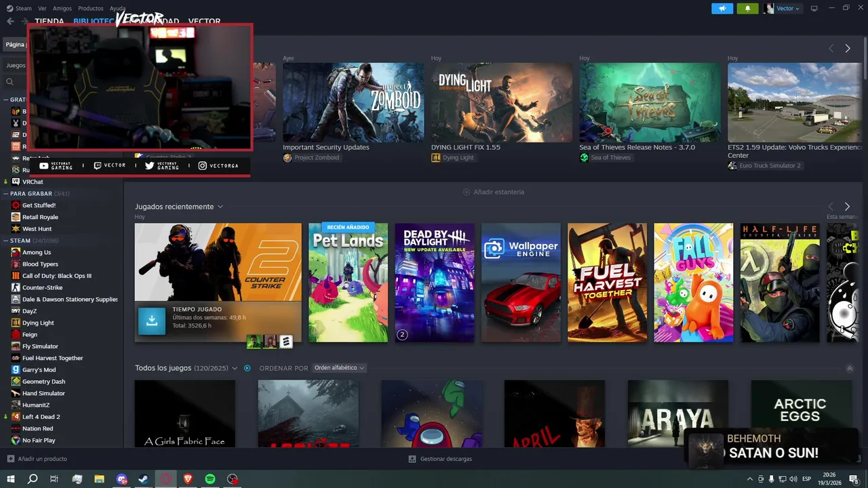This screenshot has width=868, height=488.
Task: Open Sea of Thieves Release Notes 3.7.0
Action: pos(637,147)
